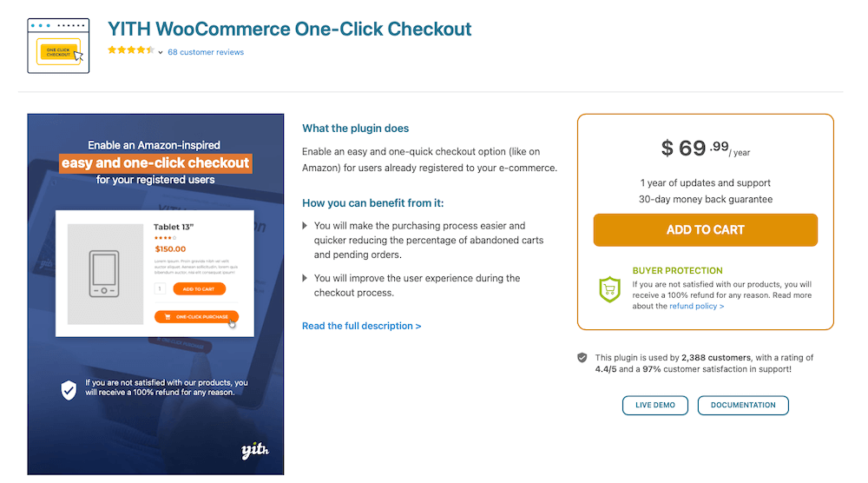Image resolution: width=868 pixels, height=483 pixels.
Task: Toggle the triangle beside the user experience benefit
Action: 305,278
